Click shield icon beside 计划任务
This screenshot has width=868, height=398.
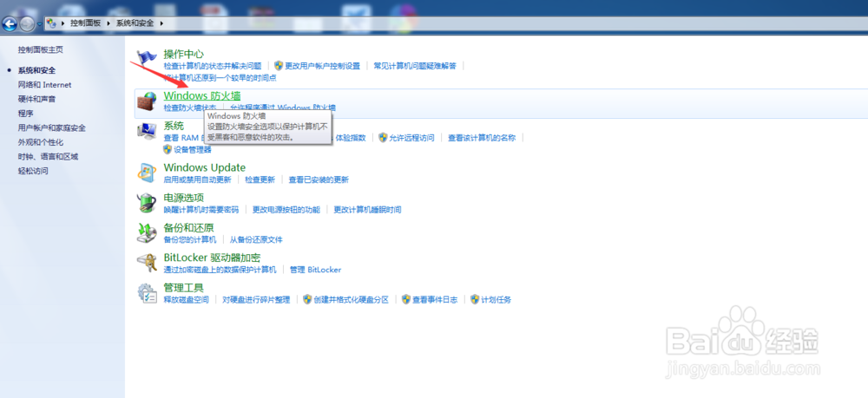[x=475, y=299]
